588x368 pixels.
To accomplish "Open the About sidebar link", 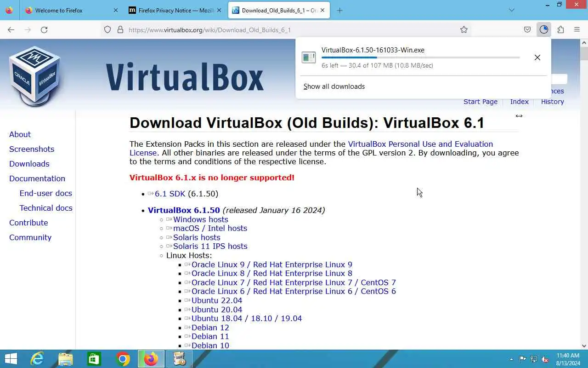I will tap(20, 134).
